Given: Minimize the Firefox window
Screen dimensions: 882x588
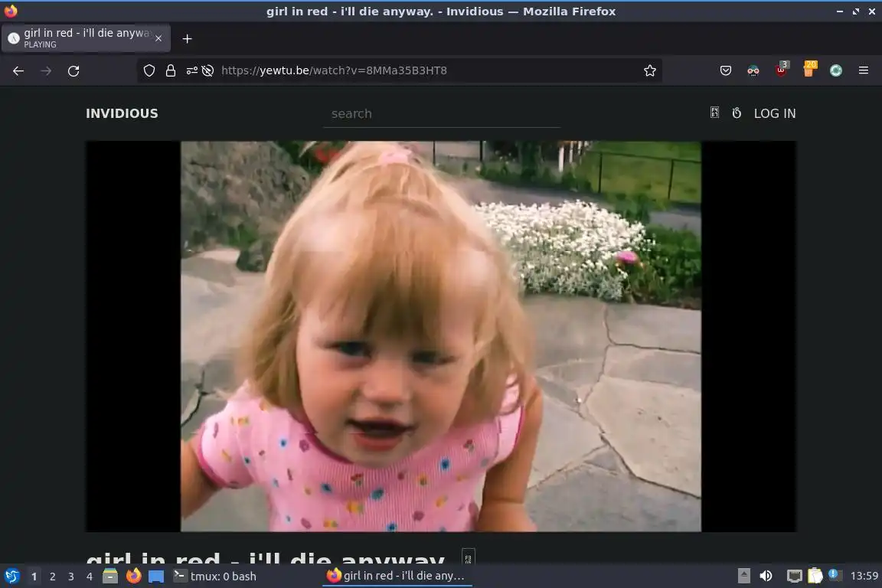Looking at the screenshot, I should coord(839,11).
